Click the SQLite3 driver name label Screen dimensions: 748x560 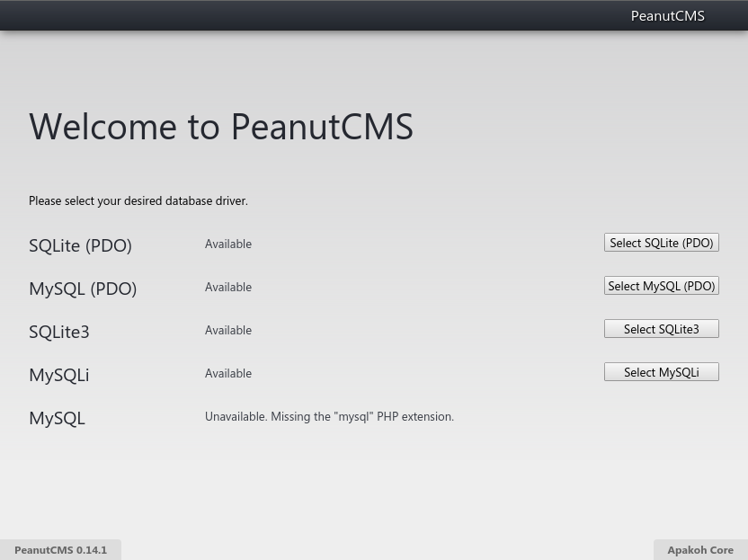point(59,331)
